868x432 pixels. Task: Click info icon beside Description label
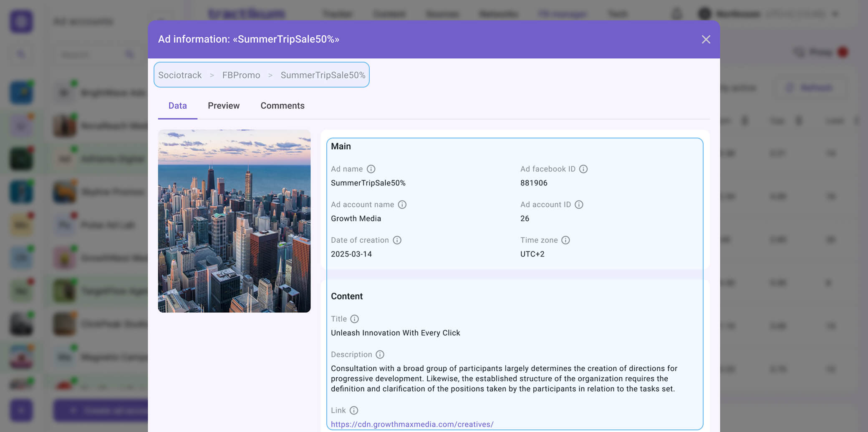(x=380, y=354)
